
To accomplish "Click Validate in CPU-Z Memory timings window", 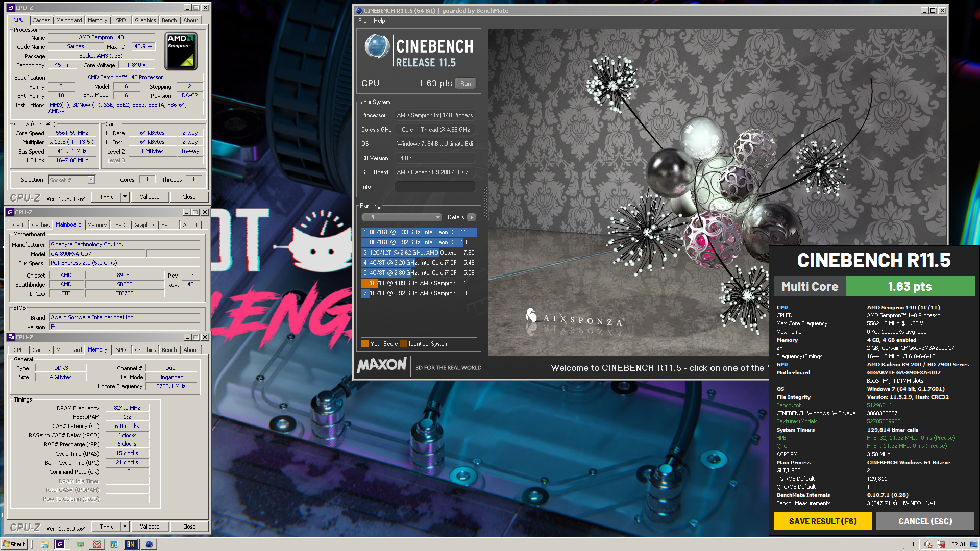I will click(x=150, y=527).
